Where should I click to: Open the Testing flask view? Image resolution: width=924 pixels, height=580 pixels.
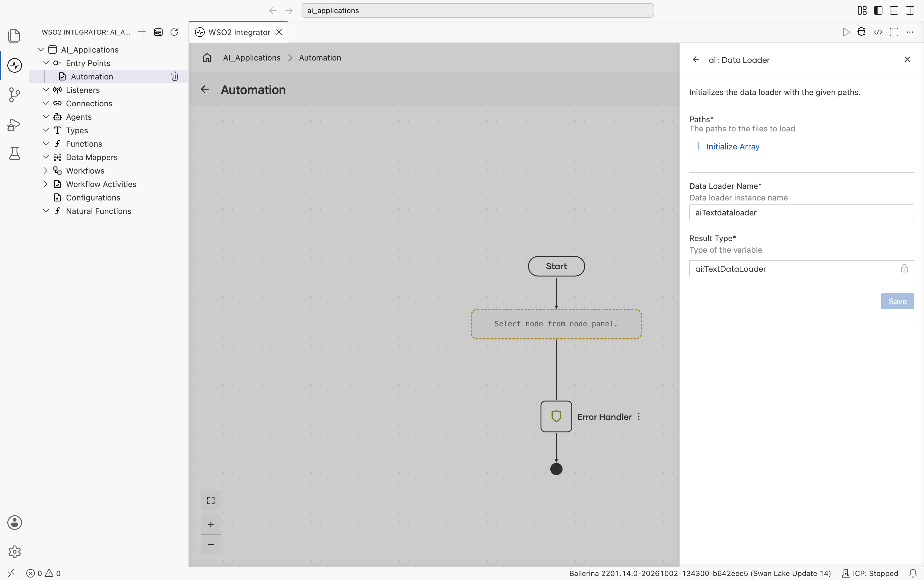14,153
